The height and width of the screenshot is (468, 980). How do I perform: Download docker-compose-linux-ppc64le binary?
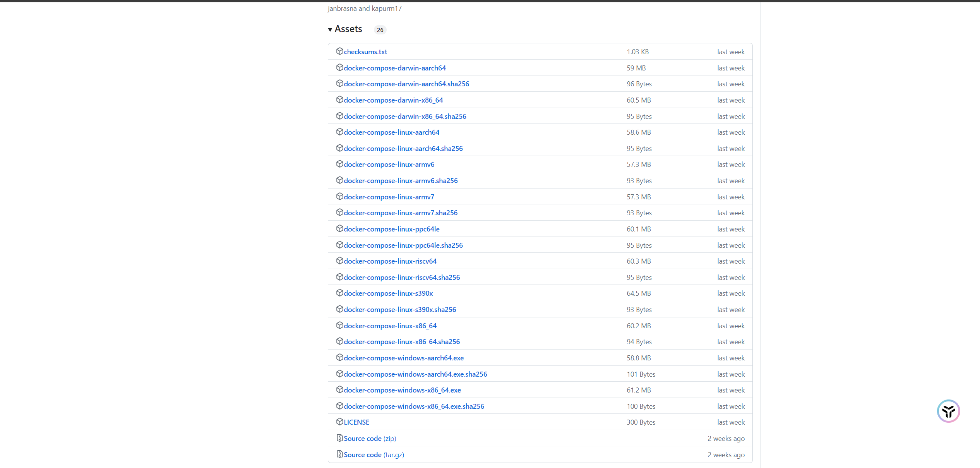391,229
